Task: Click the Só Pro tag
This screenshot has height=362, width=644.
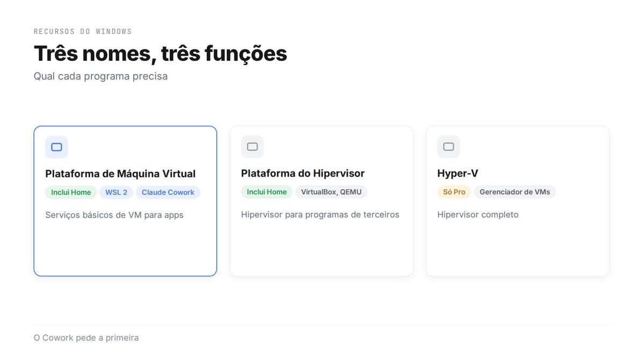Action: (x=454, y=192)
